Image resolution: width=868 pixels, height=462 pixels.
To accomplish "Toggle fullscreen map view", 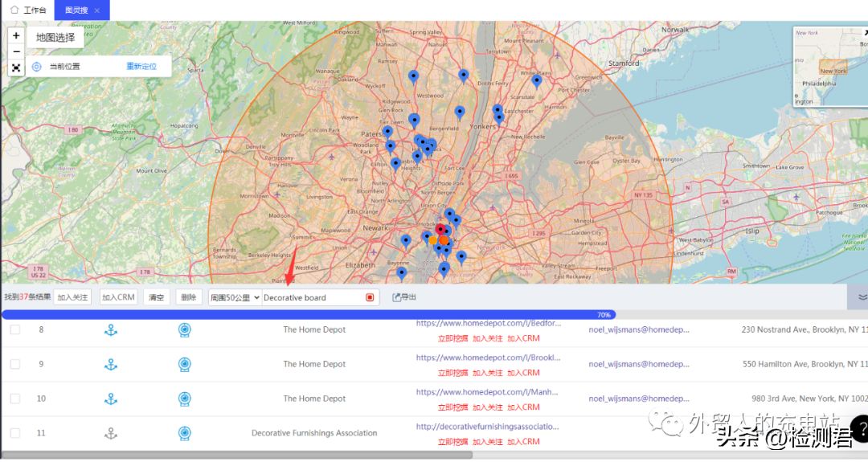I will [x=16, y=67].
